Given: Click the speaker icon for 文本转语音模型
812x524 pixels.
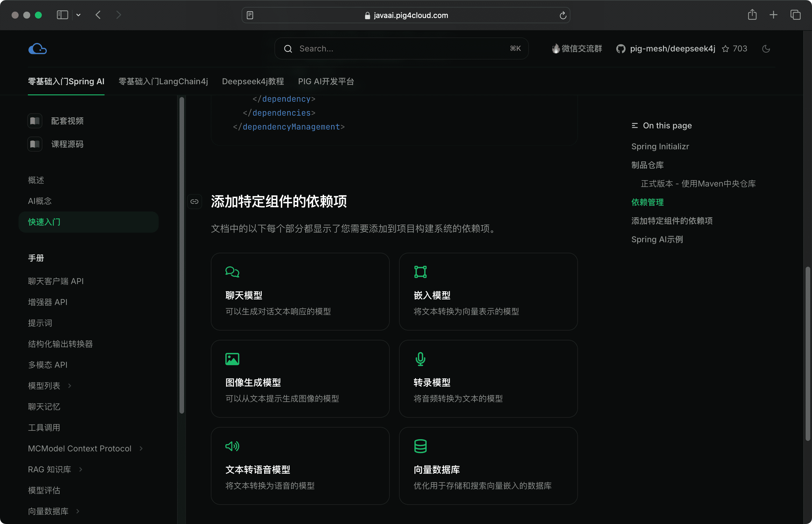Looking at the screenshot, I should [232, 446].
